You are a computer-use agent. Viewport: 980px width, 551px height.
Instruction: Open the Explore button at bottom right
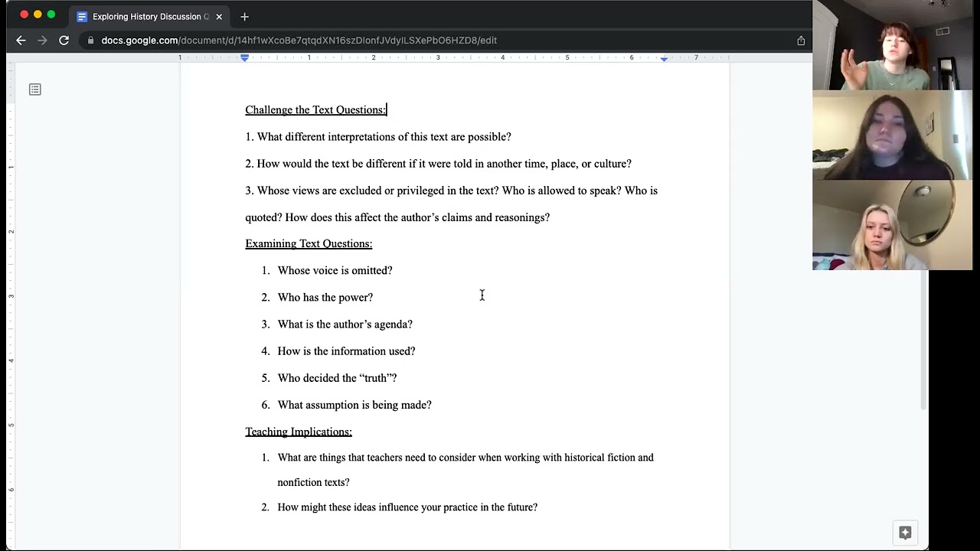click(x=905, y=533)
